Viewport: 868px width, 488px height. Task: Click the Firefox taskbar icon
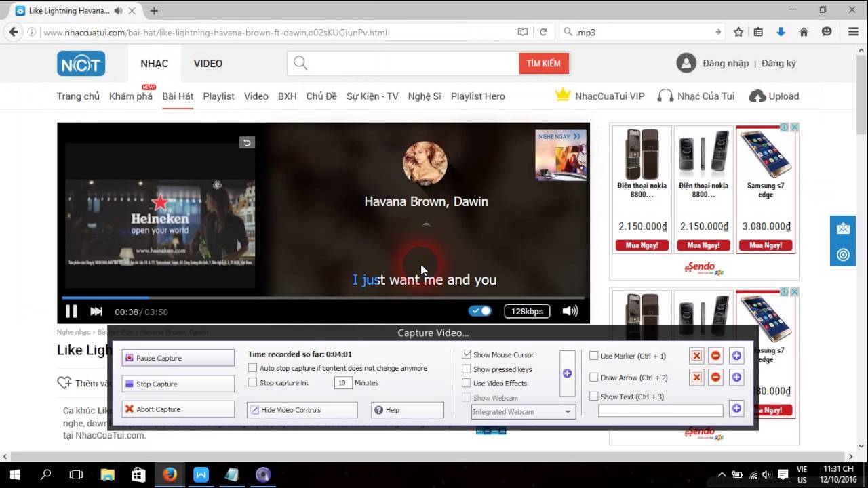tap(170, 474)
